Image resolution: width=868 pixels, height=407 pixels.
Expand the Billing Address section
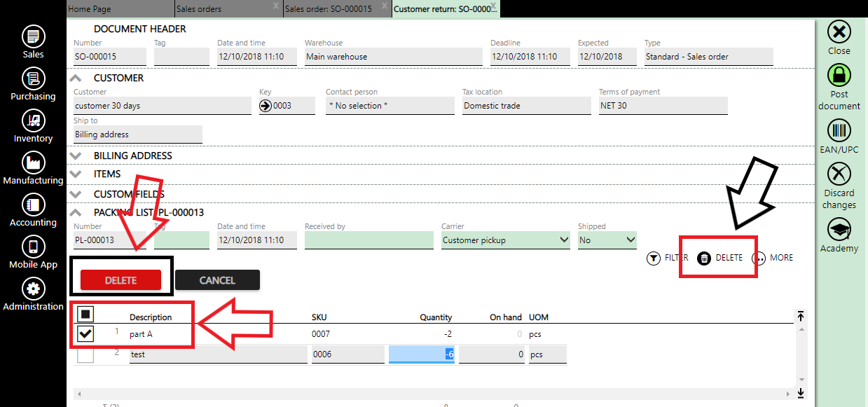[76, 156]
